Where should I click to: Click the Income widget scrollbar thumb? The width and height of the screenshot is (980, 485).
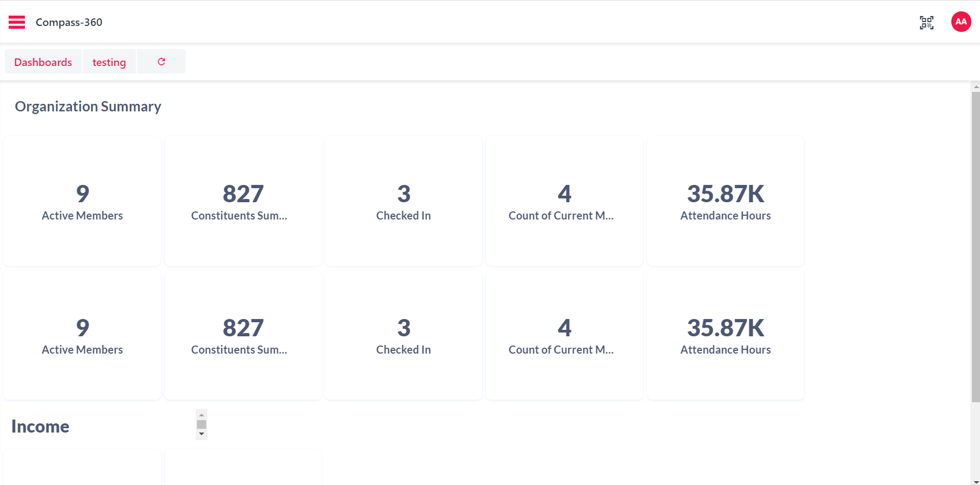coord(201,424)
